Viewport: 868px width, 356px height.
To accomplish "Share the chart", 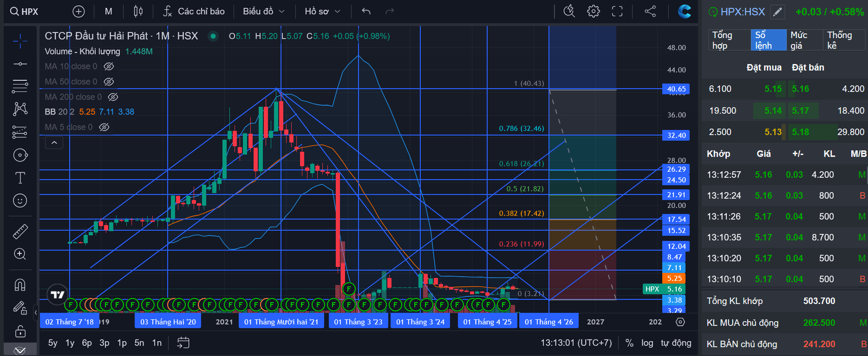I will (x=650, y=12).
